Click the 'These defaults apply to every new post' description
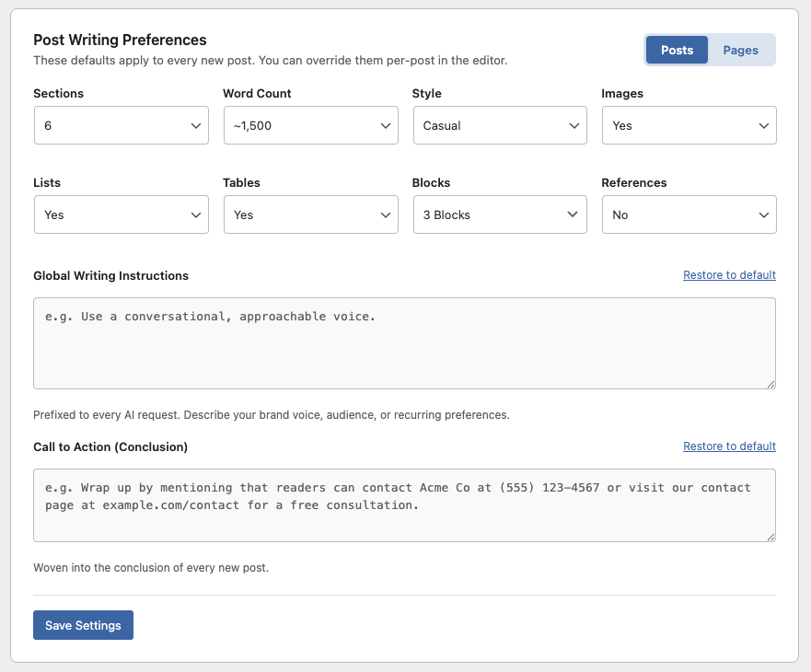 coord(271,61)
